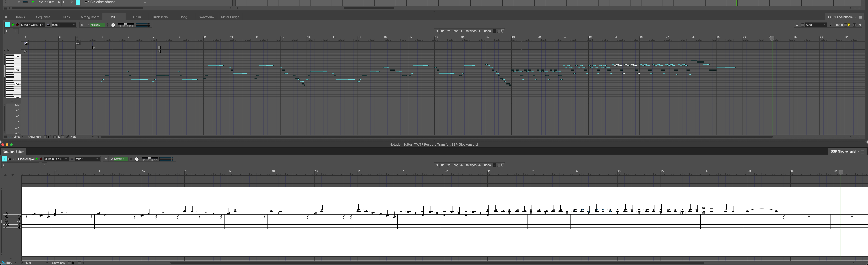Click the S button in MIDI editor selection bar
Viewport: 868px width, 265px height.
pyautogui.click(x=437, y=31)
